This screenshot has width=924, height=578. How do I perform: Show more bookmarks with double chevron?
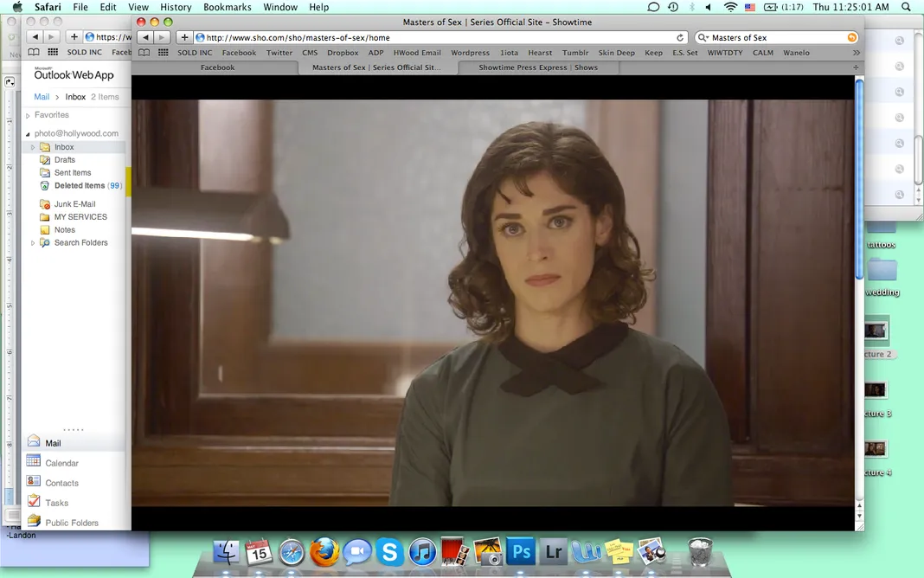click(857, 53)
